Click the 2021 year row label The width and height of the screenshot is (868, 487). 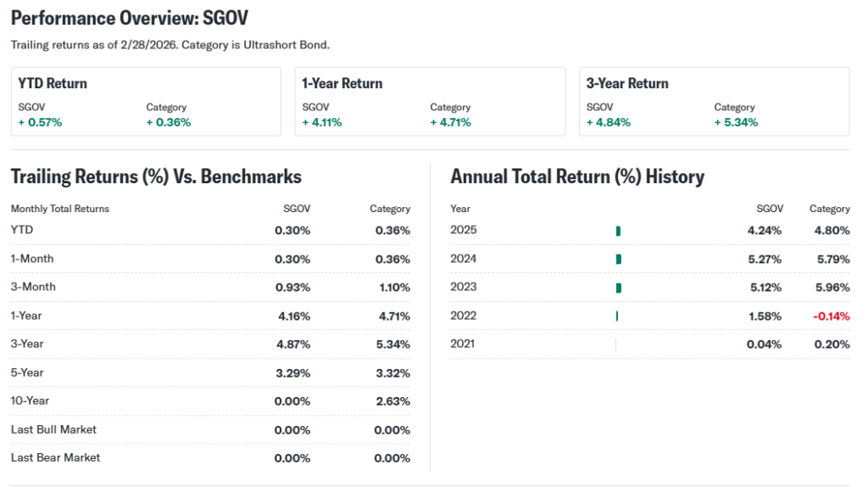(463, 344)
